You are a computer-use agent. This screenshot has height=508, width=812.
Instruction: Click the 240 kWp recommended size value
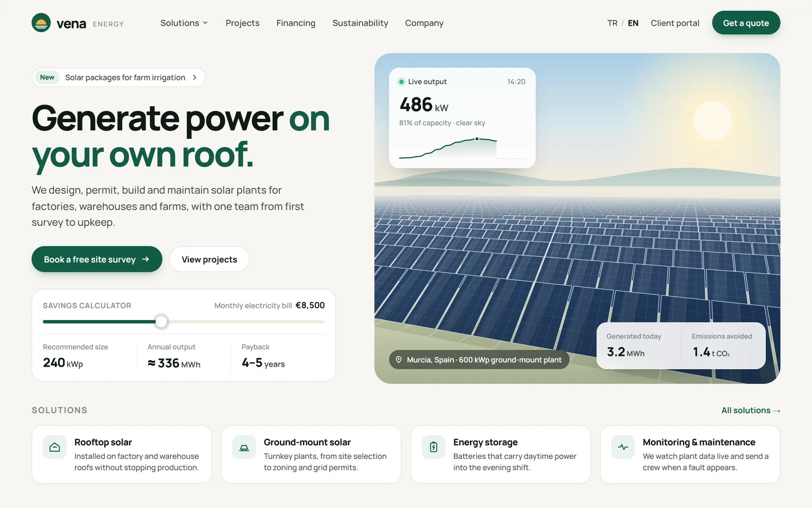tap(63, 363)
